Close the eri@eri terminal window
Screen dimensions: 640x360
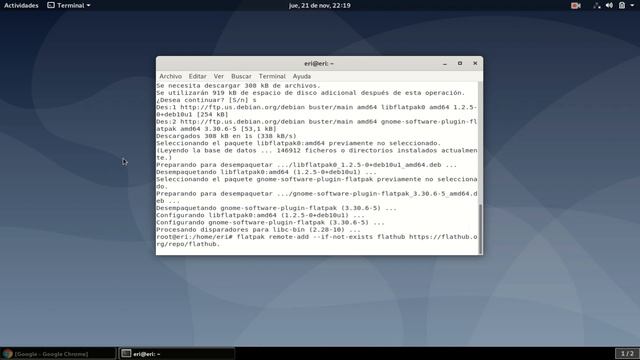pos(475,63)
